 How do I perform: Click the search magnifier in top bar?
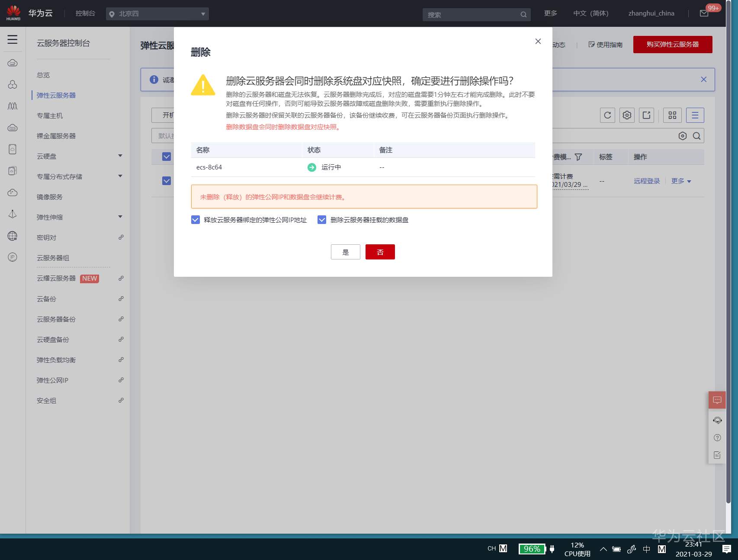pyautogui.click(x=523, y=15)
